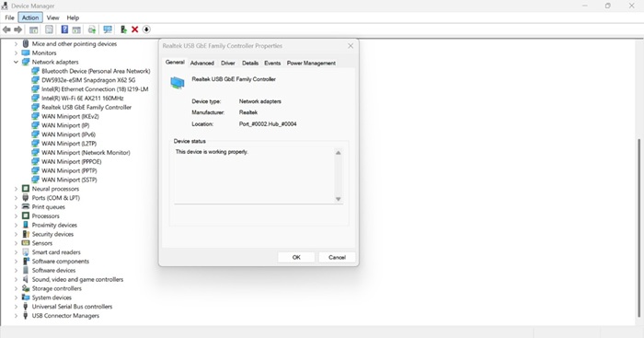This screenshot has height=338, width=644.
Task: Expand the Sensors node
Action: click(16, 243)
